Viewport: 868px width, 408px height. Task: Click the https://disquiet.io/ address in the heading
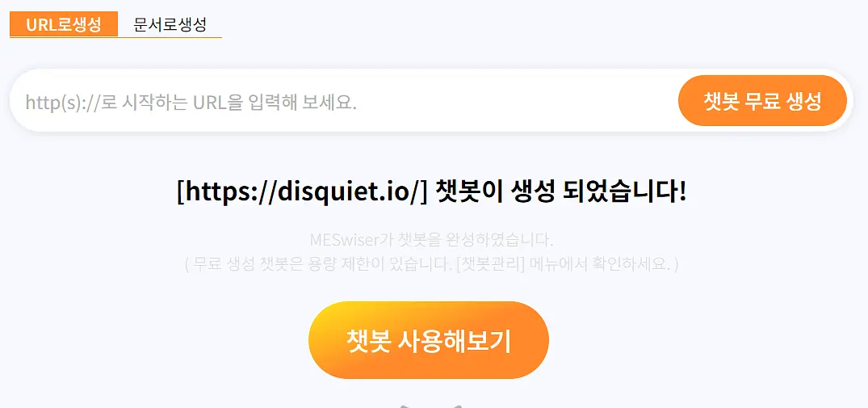pos(302,192)
